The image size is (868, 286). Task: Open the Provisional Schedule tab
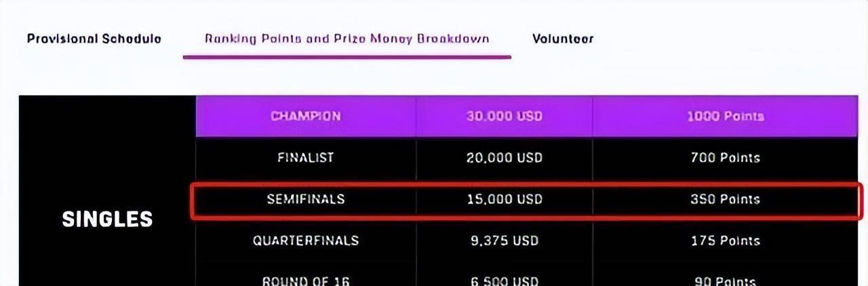(x=94, y=39)
